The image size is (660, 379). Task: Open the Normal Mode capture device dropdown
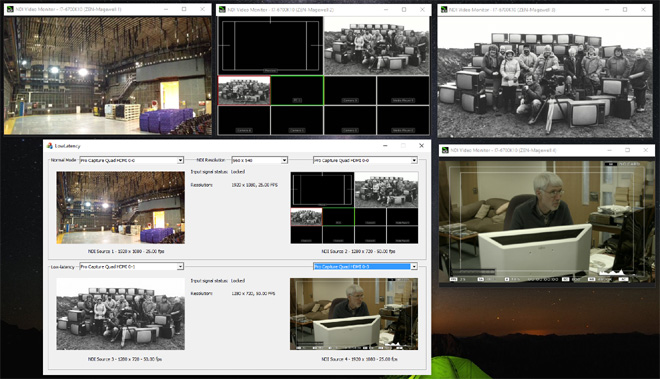pyautogui.click(x=131, y=160)
